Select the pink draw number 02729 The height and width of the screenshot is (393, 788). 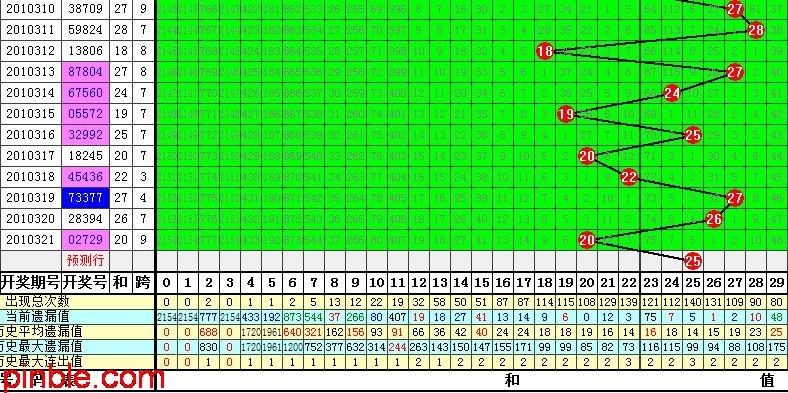tap(85, 240)
